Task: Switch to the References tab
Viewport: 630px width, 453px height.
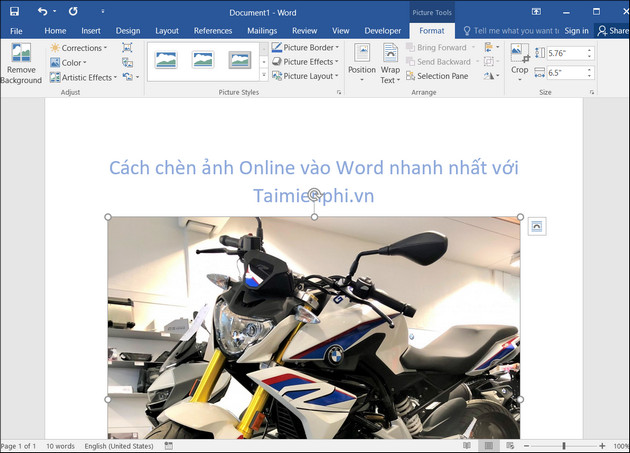Action: point(213,31)
